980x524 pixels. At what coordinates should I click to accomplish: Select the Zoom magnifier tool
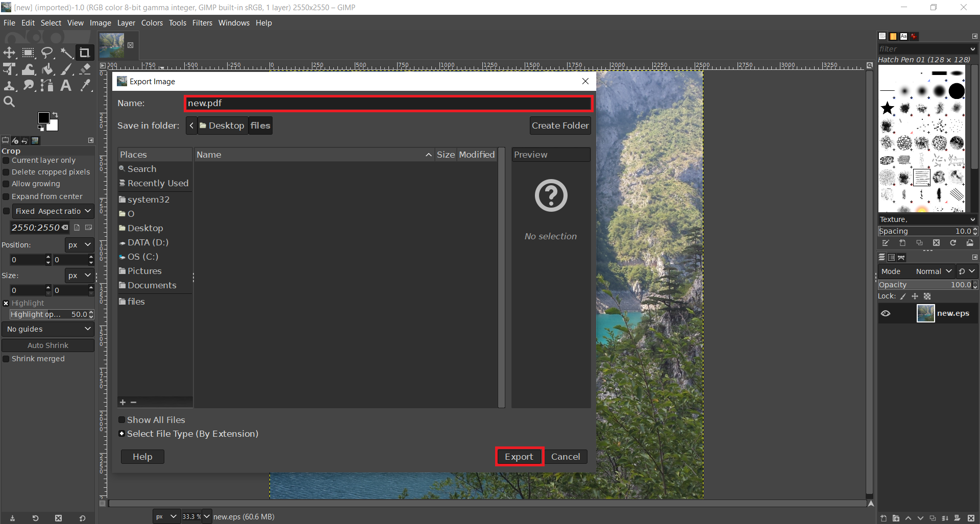[x=9, y=102]
